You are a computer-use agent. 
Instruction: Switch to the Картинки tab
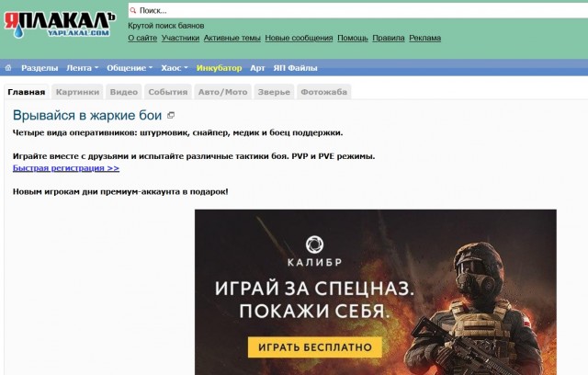point(77,92)
